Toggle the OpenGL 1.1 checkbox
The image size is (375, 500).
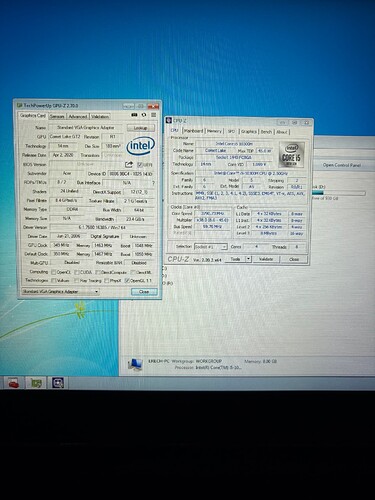127,281
